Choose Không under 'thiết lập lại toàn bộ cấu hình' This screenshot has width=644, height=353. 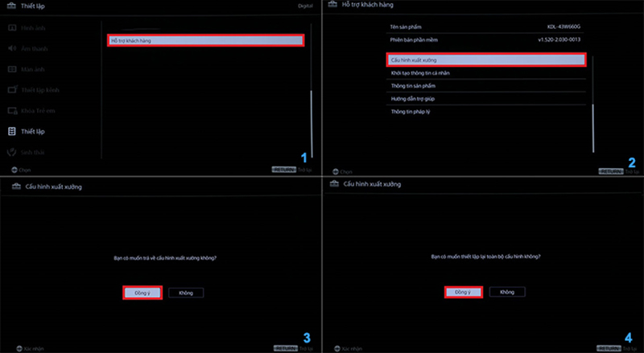click(x=507, y=292)
